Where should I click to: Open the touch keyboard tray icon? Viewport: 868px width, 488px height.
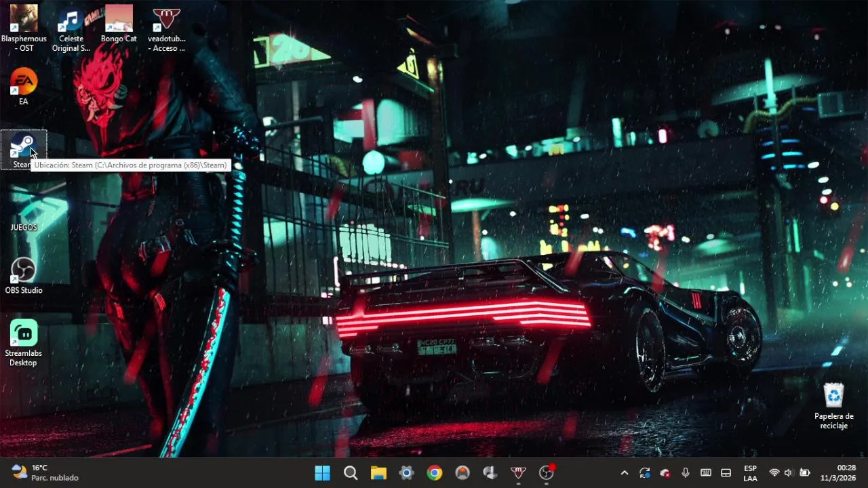coord(706,473)
